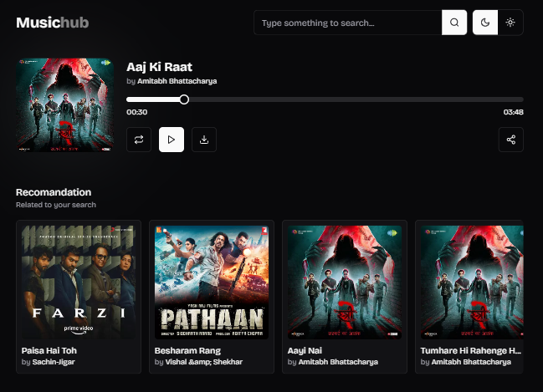Switch to light mode sun icon
Image resolution: width=543 pixels, height=392 pixels.
pos(510,23)
